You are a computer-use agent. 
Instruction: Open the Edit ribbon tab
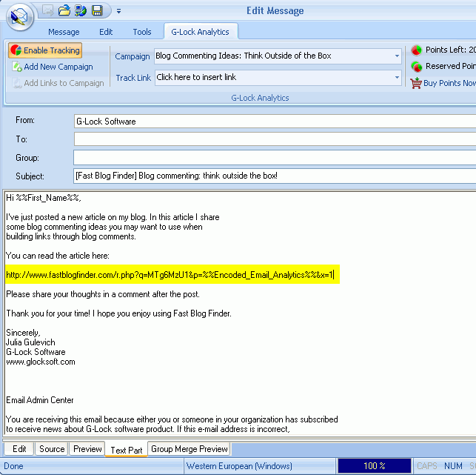pyautogui.click(x=106, y=32)
